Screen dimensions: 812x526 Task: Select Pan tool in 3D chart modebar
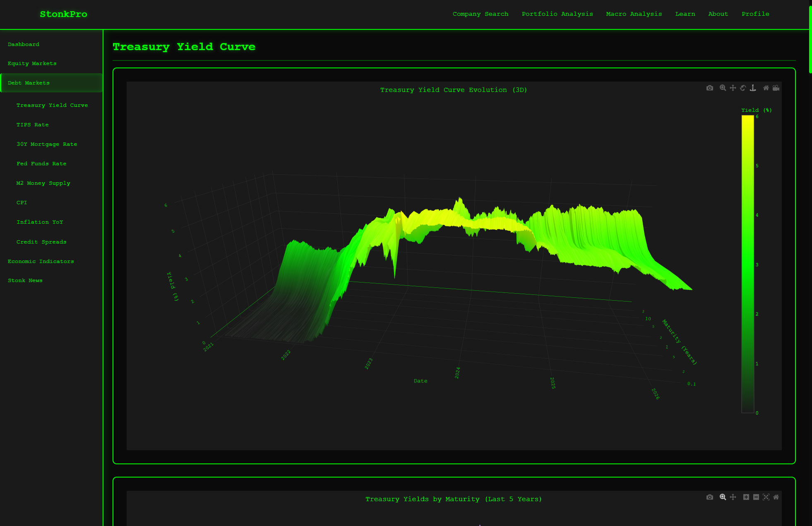733,88
